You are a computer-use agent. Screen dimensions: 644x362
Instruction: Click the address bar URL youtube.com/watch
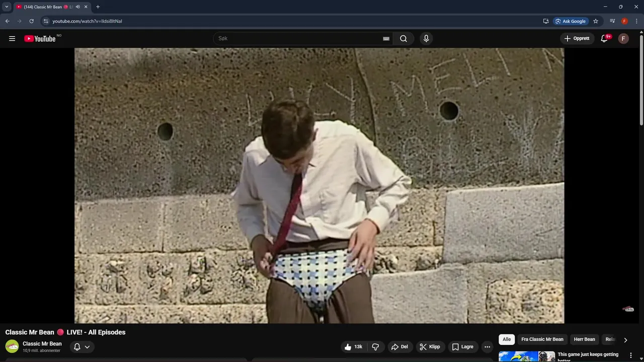pos(87,21)
